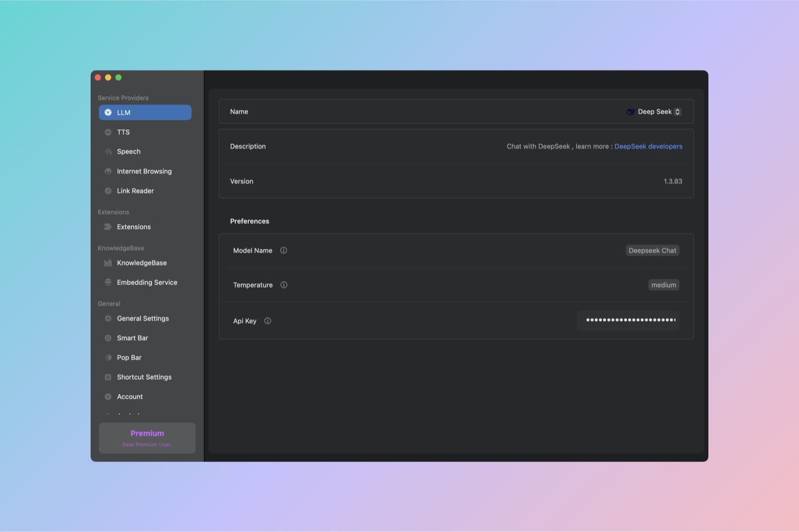Click the TTS sidebar icon

tap(108, 132)
